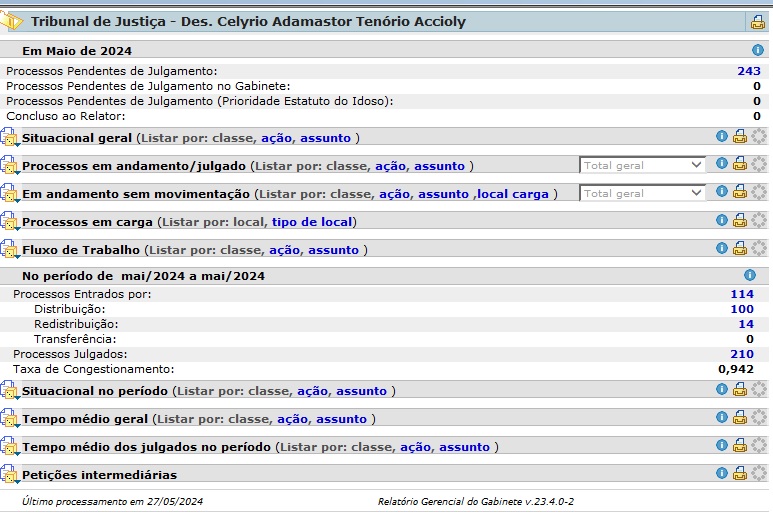Expand Situacional geral section via its left icon
Image resolution: width=773 pixels, height=512 pixels.
pos(10,138)
